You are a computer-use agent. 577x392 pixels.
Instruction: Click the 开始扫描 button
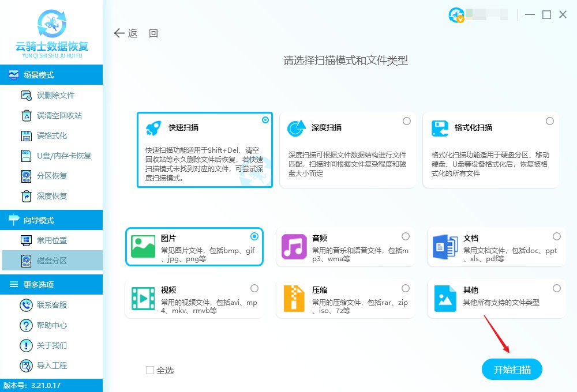512,370
